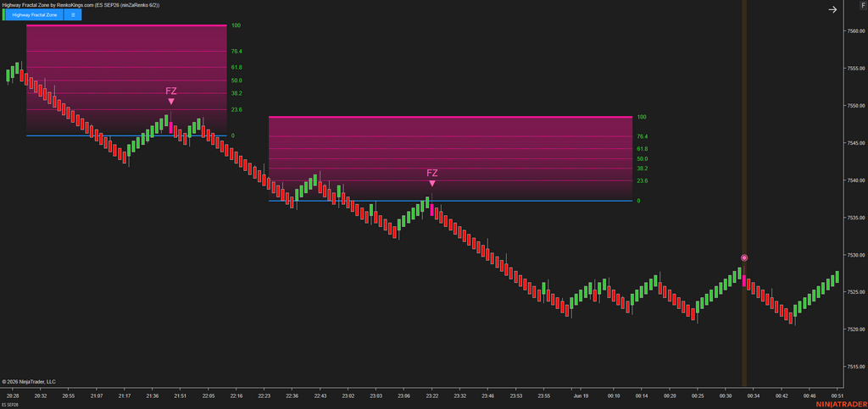The height and width of the screenshot is (409, 868).
Task: Click the 100 level label of the later zone
Action: click(642, 117)
